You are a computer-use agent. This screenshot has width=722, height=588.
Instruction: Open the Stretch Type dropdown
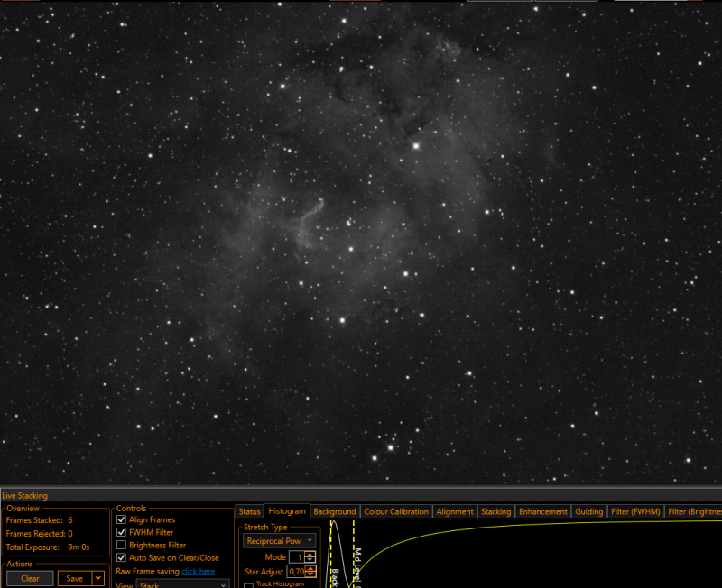coord(279,541)
